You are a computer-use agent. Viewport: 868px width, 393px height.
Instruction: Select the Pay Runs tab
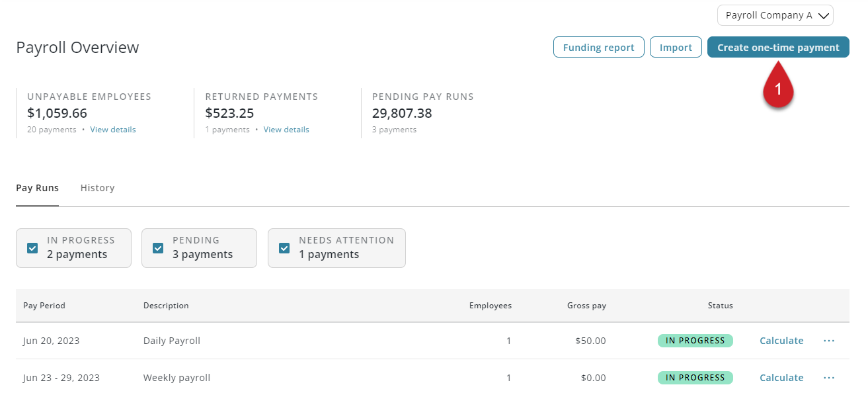(37, 188)
